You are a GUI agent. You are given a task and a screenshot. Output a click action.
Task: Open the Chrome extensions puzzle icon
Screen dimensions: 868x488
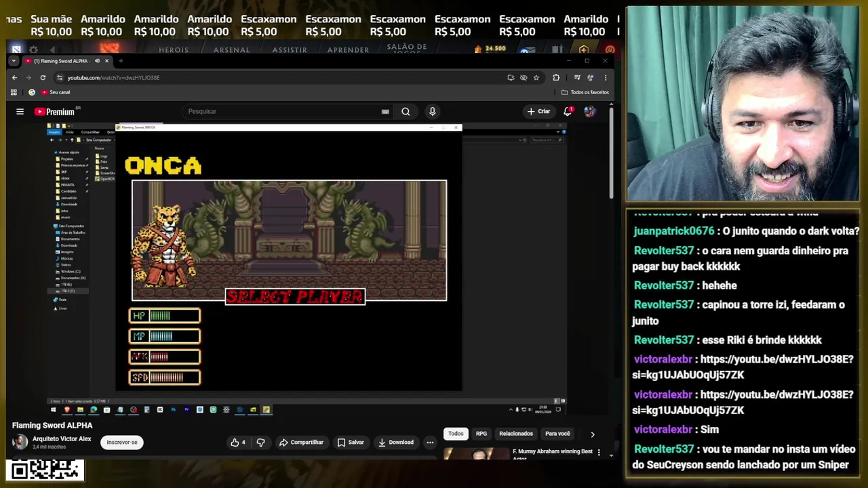(556, 78)
